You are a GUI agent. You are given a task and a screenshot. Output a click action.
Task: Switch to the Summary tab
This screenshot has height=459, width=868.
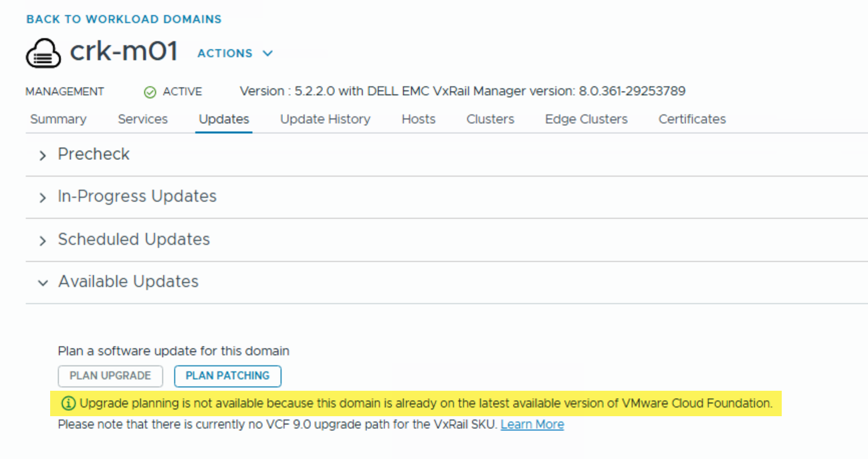[58, 119]
